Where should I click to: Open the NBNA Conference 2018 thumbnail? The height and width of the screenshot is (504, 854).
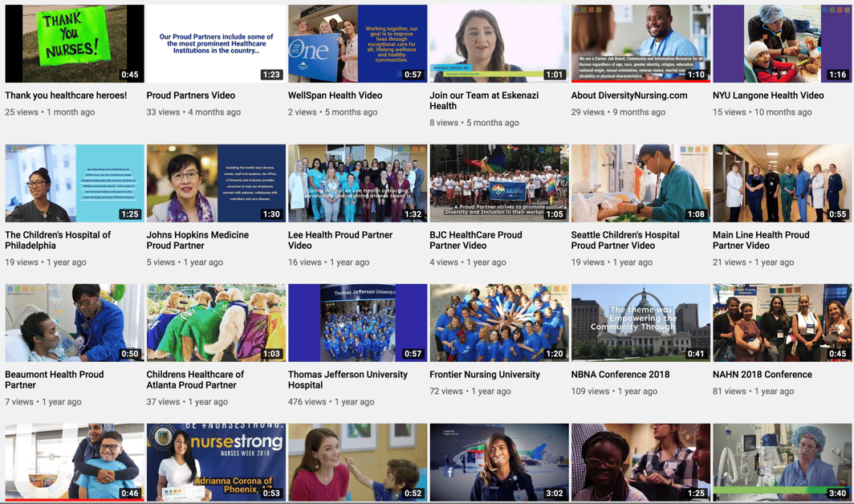click(x=641, y=323)
